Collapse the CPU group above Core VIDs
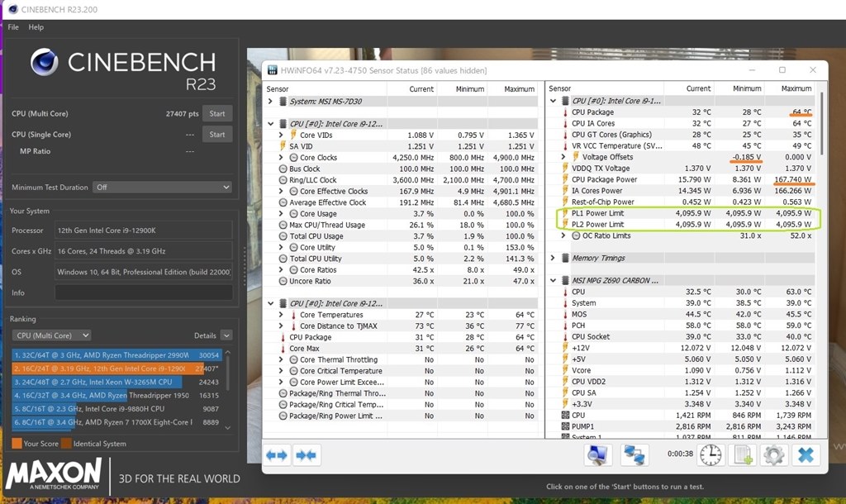846x504 pixels. 271,124
